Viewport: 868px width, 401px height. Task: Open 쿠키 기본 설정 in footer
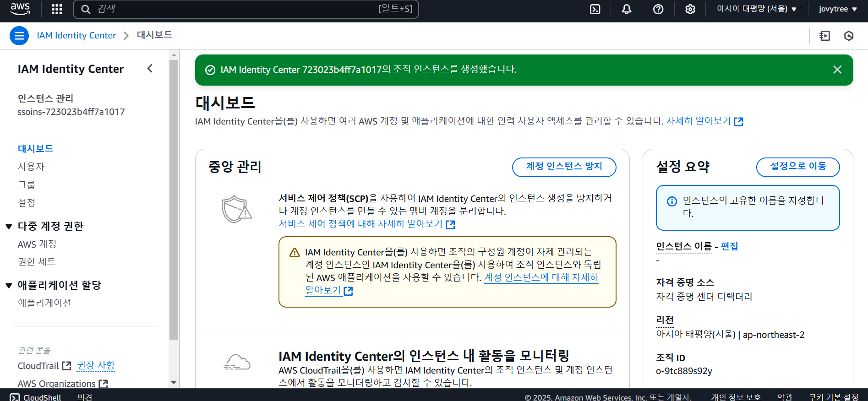pyautogui.click(x=833, y=397)
